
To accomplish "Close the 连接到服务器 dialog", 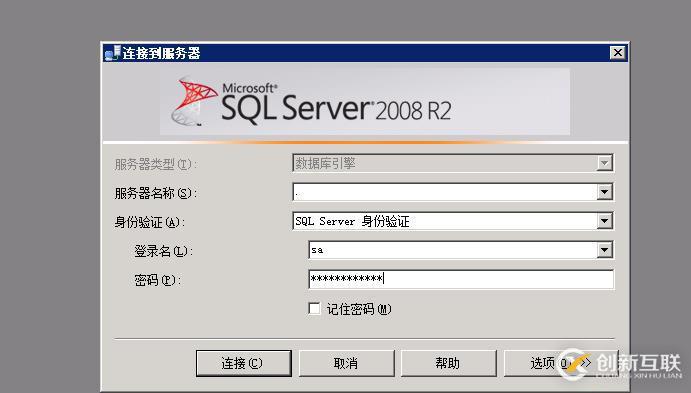I will click(618, 53).
